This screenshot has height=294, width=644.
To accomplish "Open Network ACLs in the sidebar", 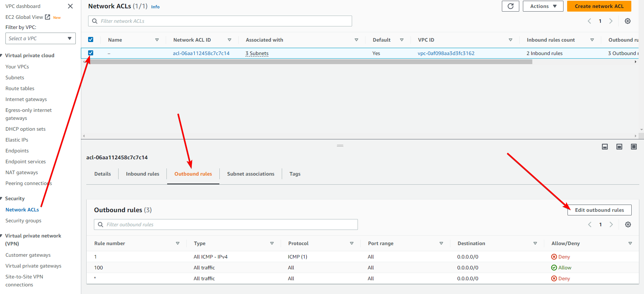I will click(x=22, y=210).
